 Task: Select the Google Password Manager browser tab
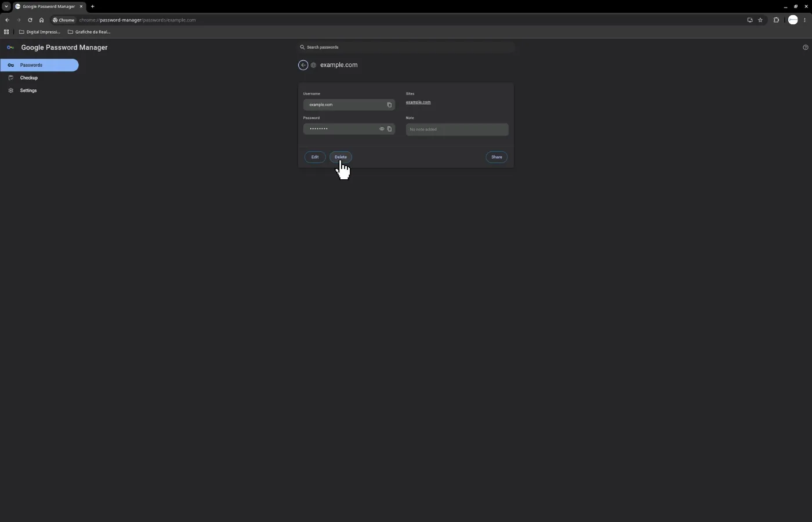pyautogui.click(x=49, y=6)
